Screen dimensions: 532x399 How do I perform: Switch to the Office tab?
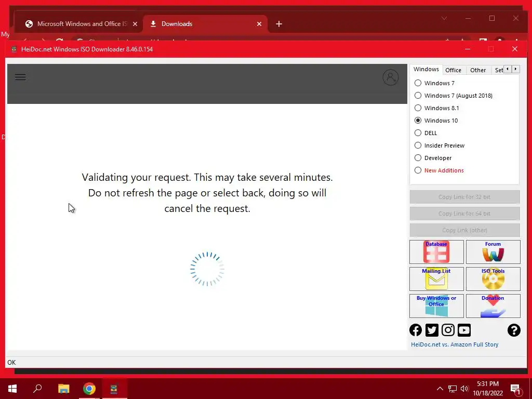(453, 70)
